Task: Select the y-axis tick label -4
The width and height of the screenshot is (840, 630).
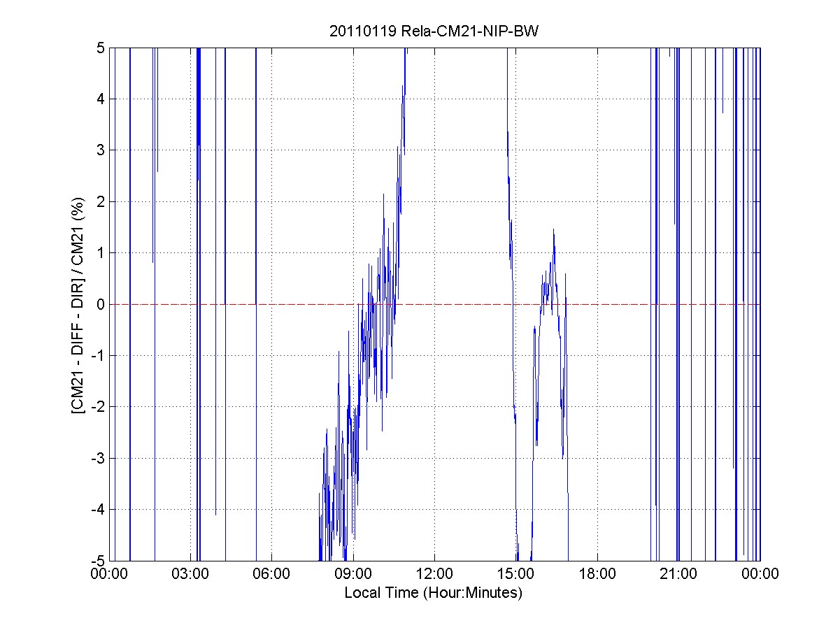Action: [98, 510]
